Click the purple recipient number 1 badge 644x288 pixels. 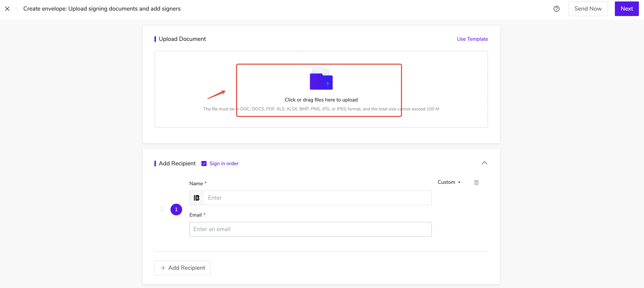176,209
